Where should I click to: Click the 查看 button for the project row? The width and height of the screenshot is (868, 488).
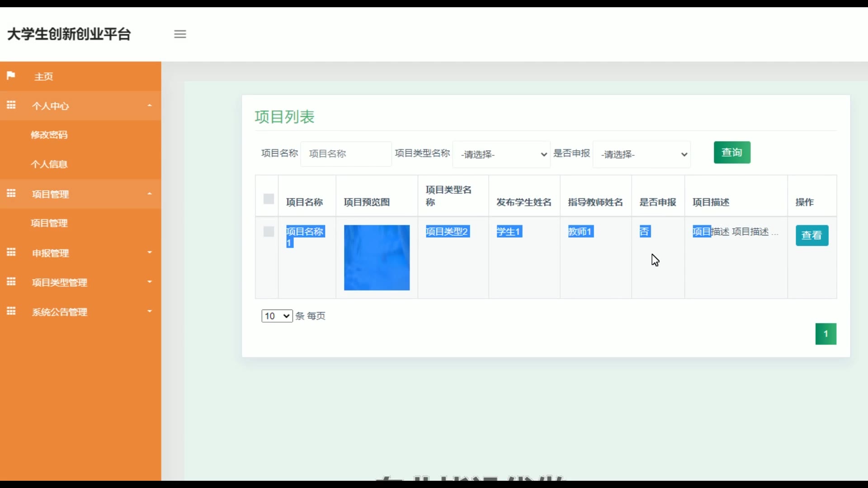(812, 235)
